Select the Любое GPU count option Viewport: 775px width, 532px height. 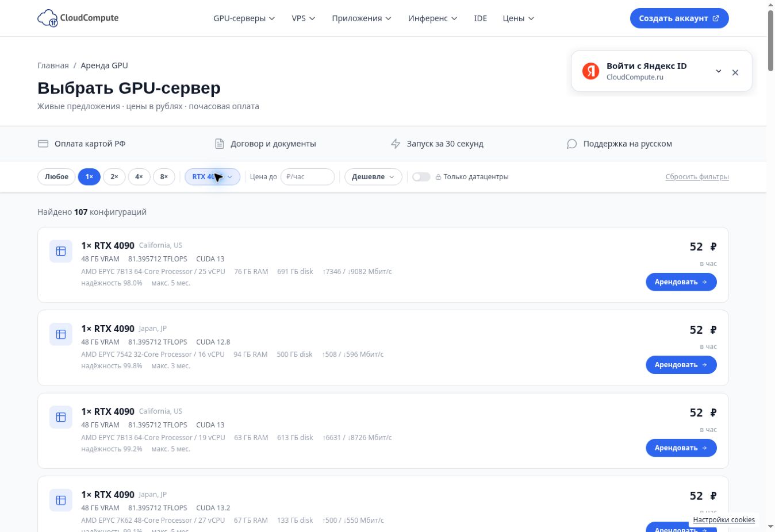(x=56, y=177)
